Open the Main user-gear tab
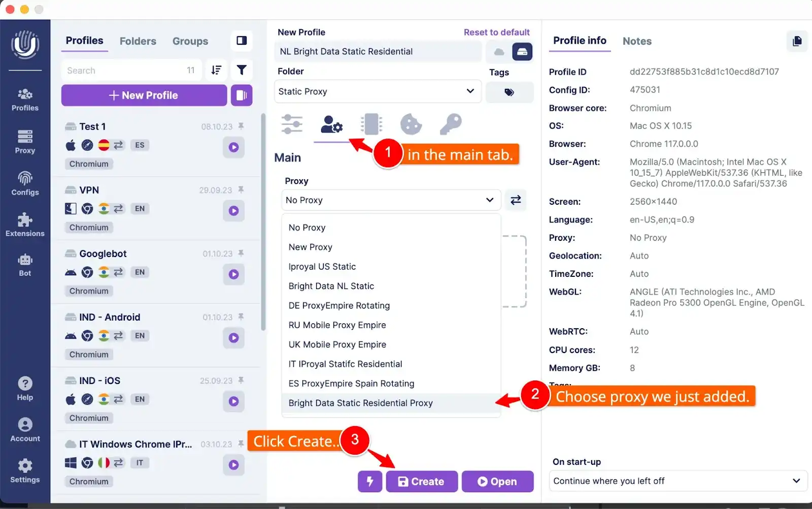The width and height of the screenshot is (812, 509). click(x=331, y=124)
